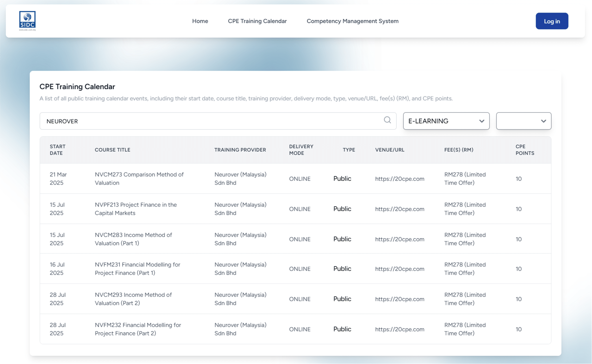592x364 pixels.
Task: Click the venue link for NVFM232 row
Action: (399, 329)
